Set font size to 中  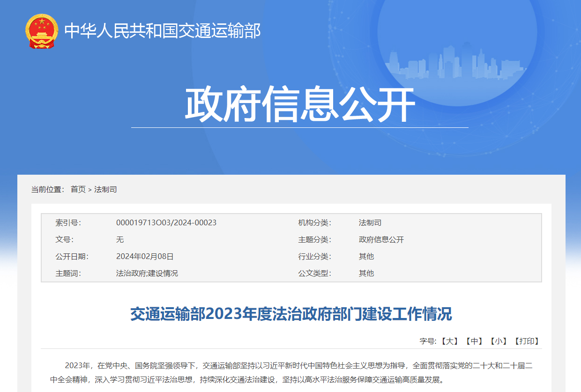click(x=474, y=341)
